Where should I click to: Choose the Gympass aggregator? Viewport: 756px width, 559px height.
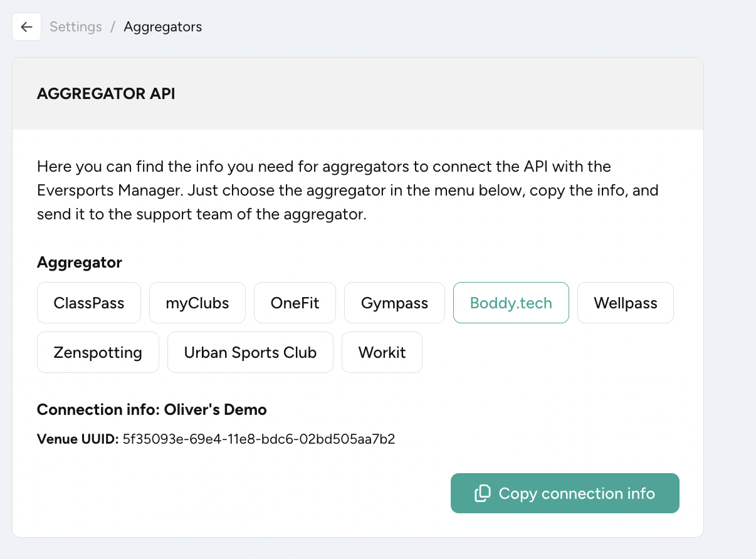point(394,303)
